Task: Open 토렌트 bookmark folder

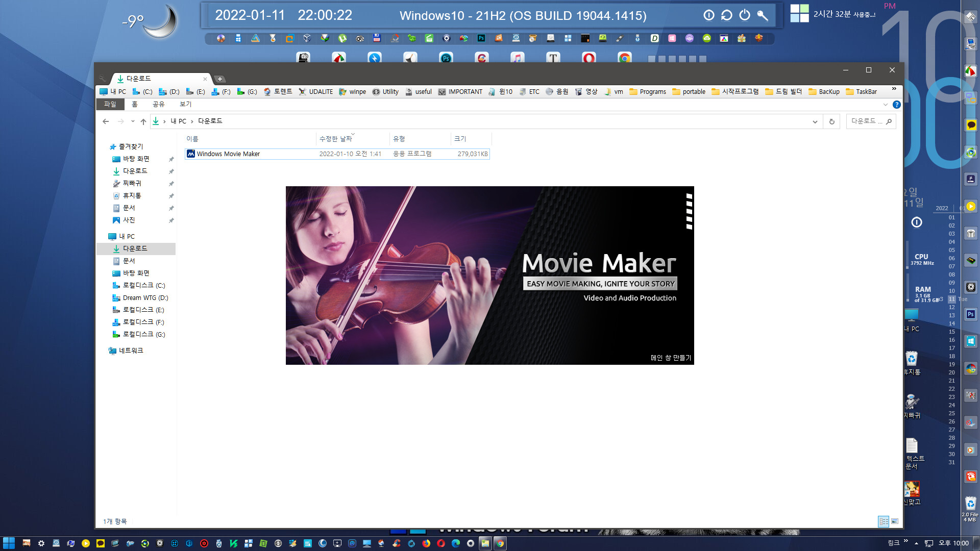Action: (x=278, y=92)
